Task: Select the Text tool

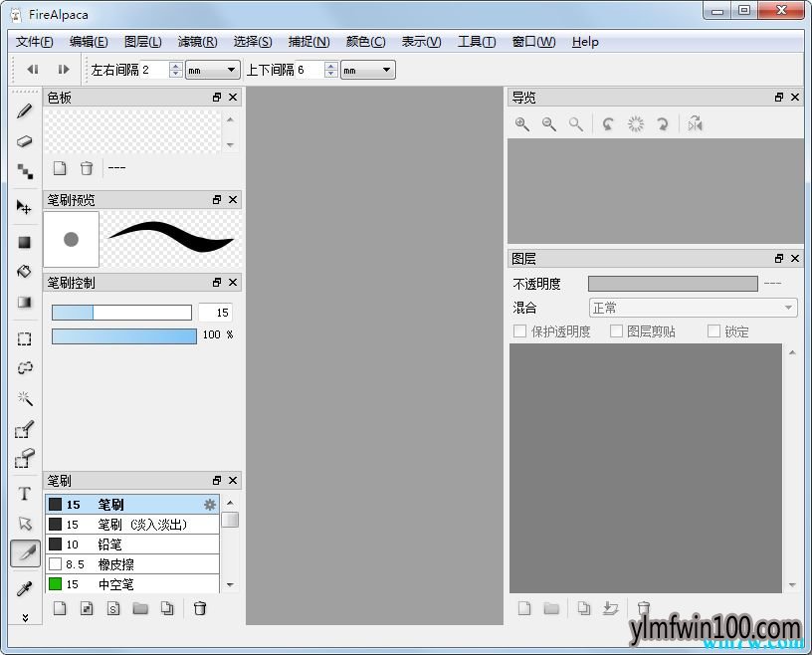Action: (x=24, y=494)
